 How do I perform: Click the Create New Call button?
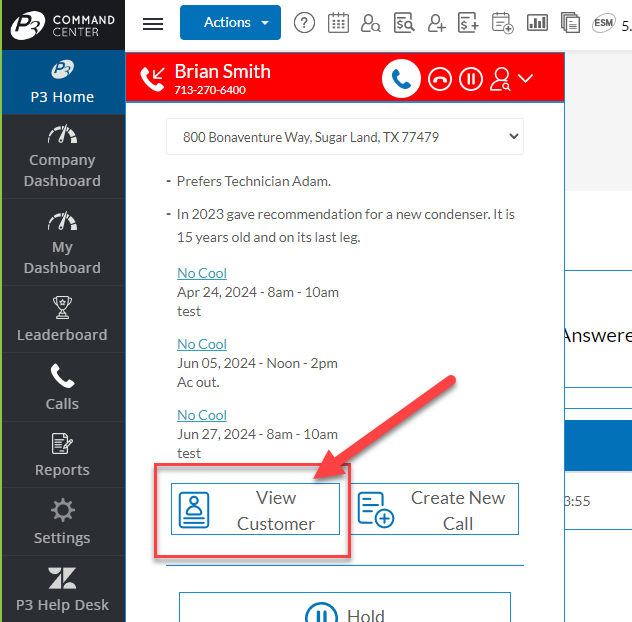pyautogui.click(x=435, y=509)
